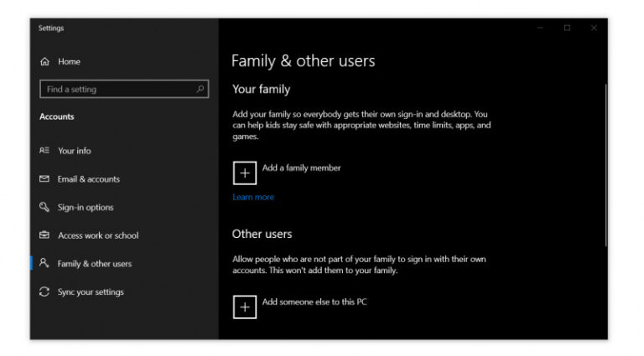Click the Your info person-card icon

[44, 150]
